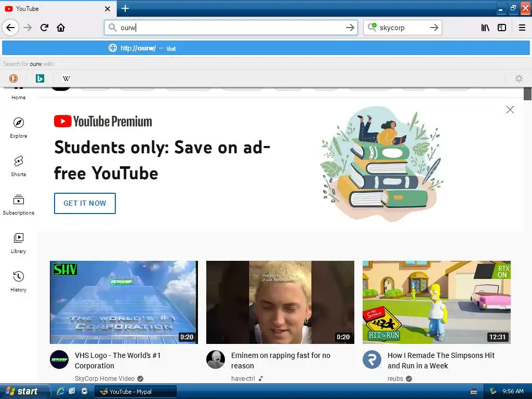Screen dimensions: 532x399
Task: Click the Eminem on rapping fast title
Action: click(281, 361)
